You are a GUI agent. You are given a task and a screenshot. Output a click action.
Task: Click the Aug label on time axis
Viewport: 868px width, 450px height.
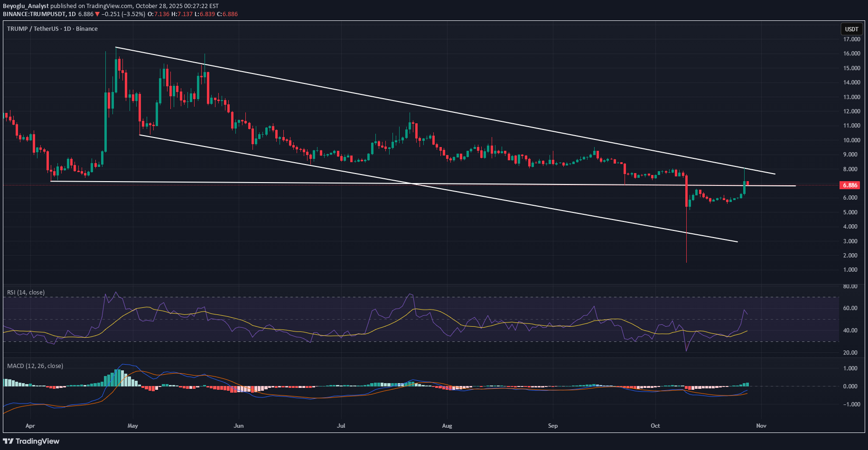point(447,426)
